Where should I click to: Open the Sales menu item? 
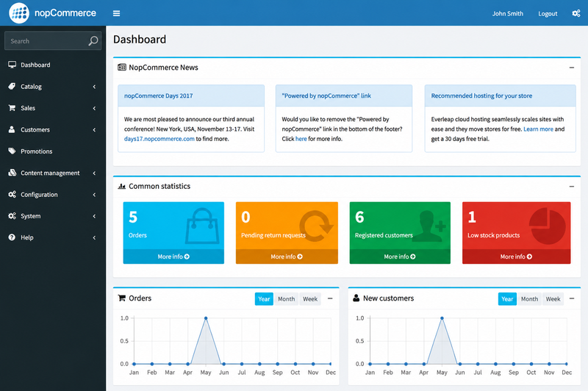[x=53, y=108]
